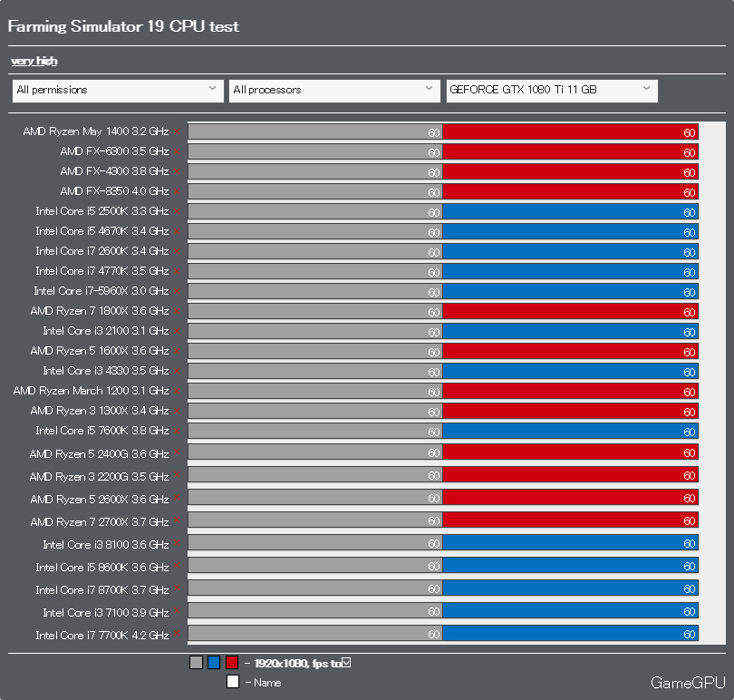Toggle the 1920x1080 fps checkbox
Image resolution: width=734 pixels, height=700 pixels.
(346, 663)
